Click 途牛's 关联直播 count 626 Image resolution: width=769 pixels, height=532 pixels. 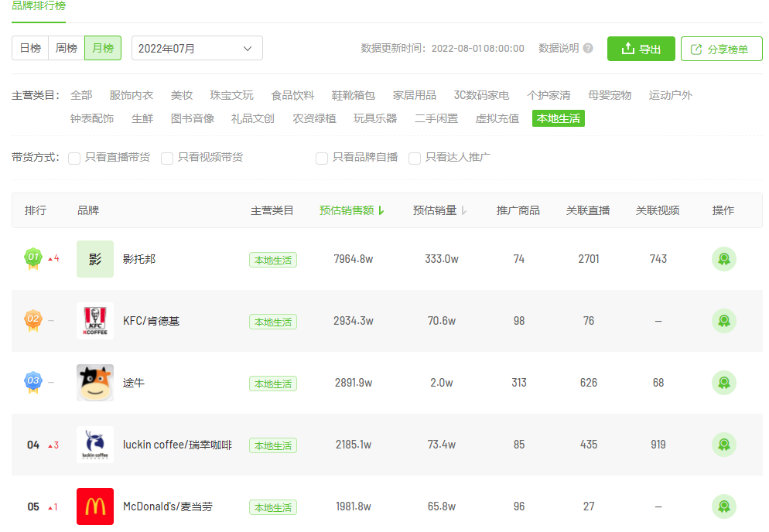[x=589, y=383]
